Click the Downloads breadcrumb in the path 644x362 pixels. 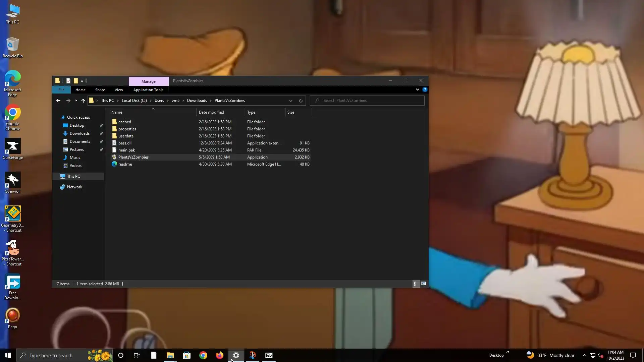197,101
